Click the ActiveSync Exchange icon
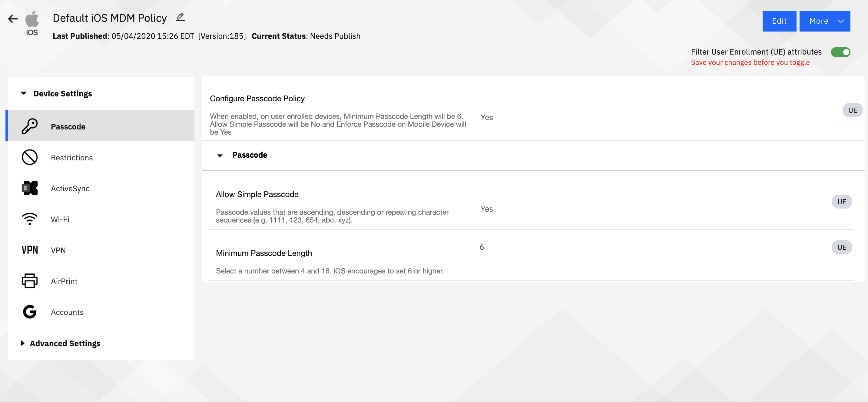This screenshot has width=868, height=402. (x=30, y=189)
